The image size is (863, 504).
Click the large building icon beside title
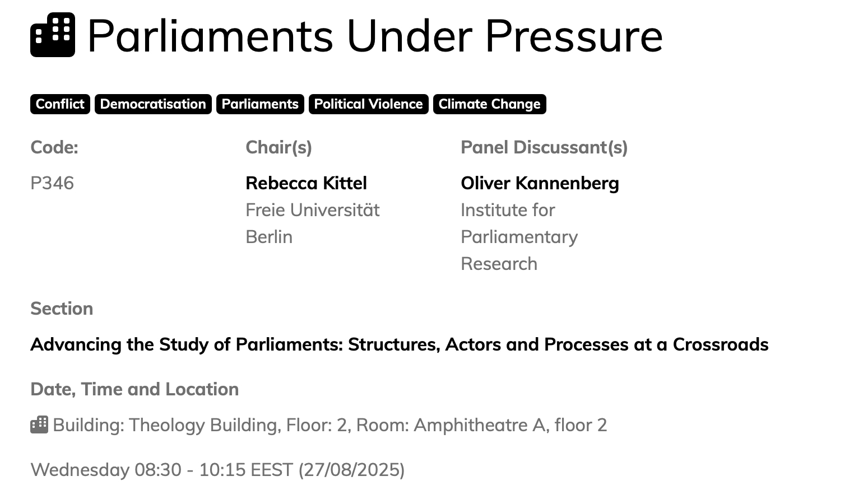click(x=53, y=35)
